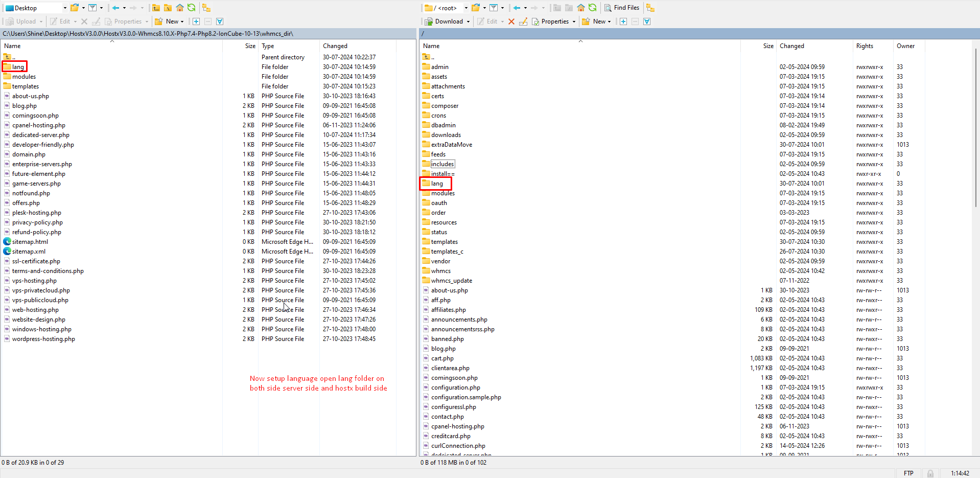Click the Download button
980x478 pixels.
(x=445, y=21)
